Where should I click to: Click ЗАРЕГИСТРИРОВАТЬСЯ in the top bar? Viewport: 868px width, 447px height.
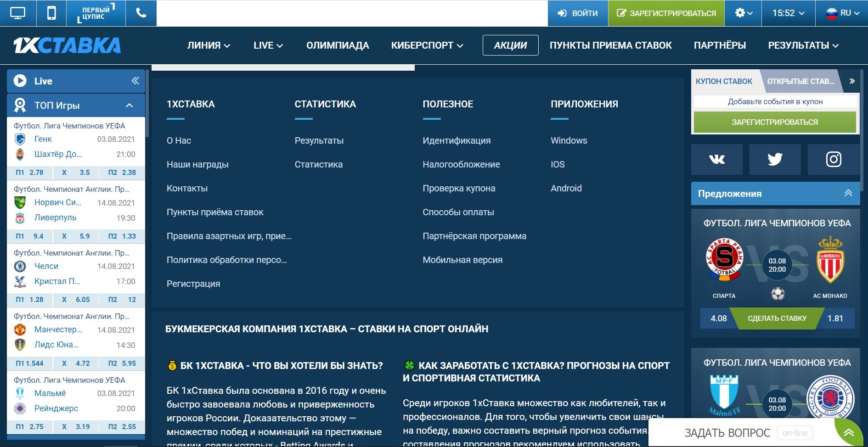[666, 13]
